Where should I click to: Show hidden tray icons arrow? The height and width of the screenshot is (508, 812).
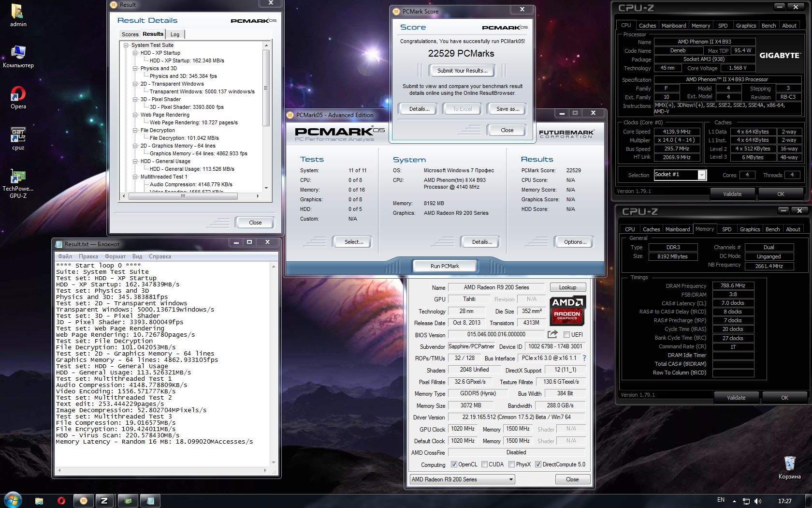click(734, 501)
